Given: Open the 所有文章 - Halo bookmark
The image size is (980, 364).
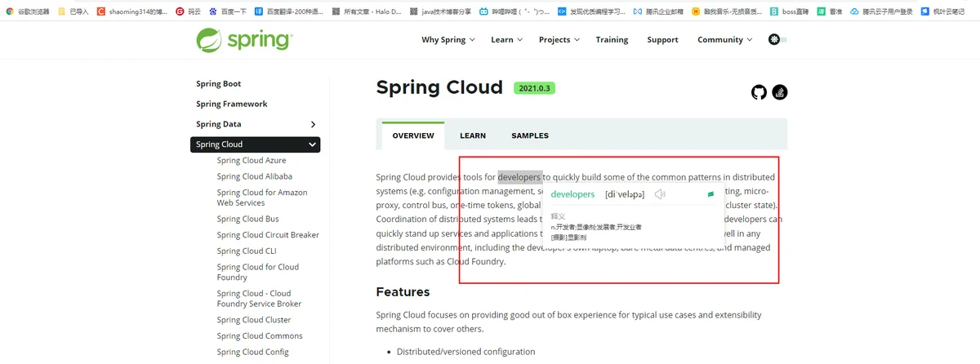Looking at the screenshot, I should [367, 11].
